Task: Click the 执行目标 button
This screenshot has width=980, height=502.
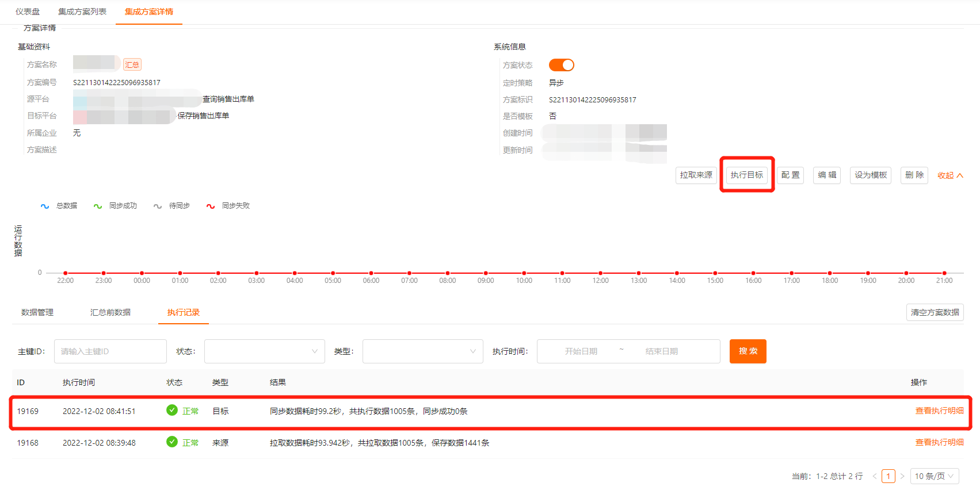Action: [746, 175]
